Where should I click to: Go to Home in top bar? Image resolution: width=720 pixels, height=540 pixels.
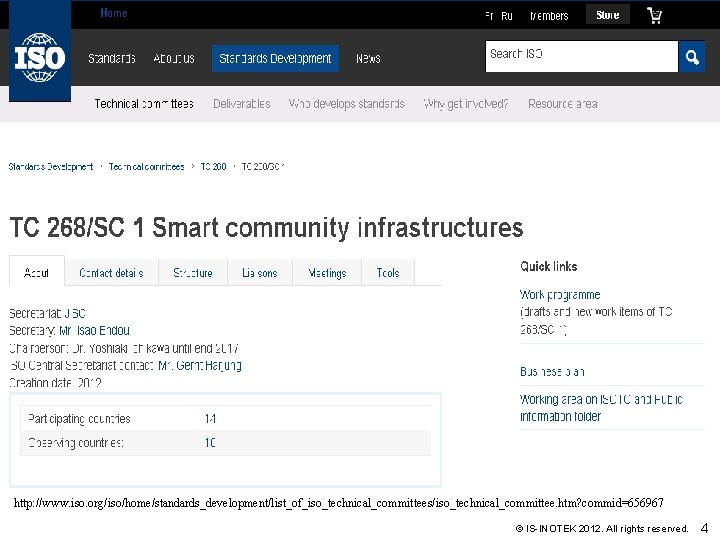coord(114,14)
